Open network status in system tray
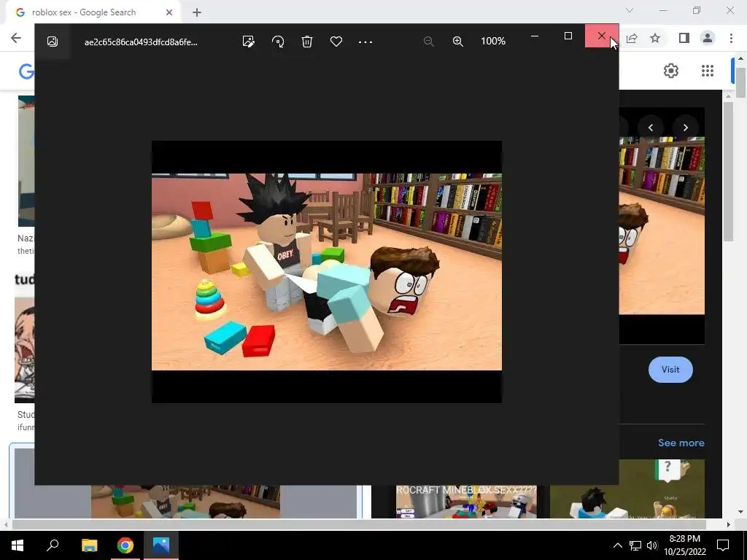The height and width of the screenshot is (560, 747). tap(635, 545)
